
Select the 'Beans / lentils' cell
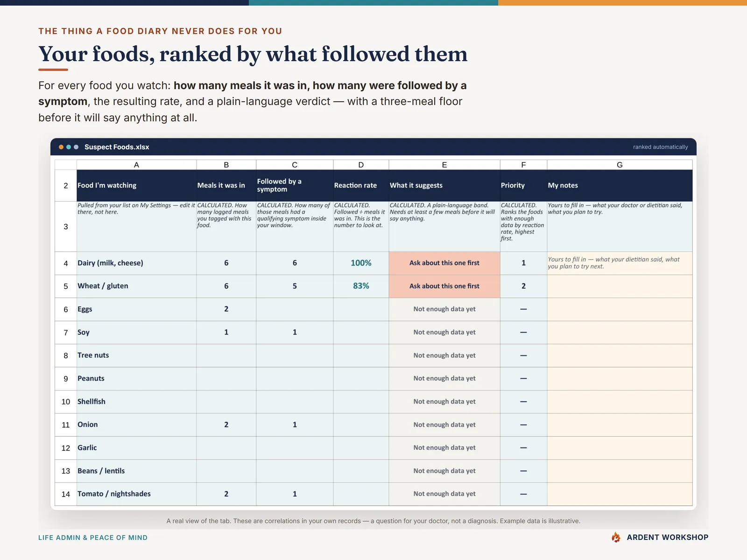click(136, 471)
